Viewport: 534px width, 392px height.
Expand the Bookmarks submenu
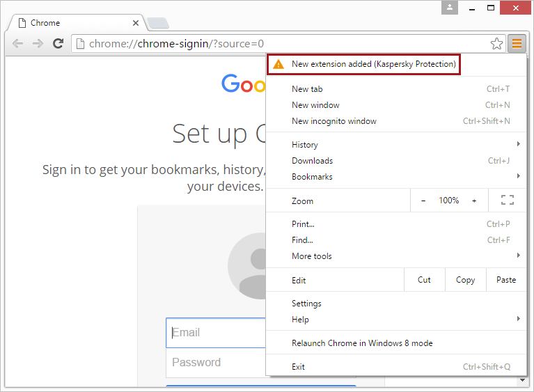[x=395, y=176]
